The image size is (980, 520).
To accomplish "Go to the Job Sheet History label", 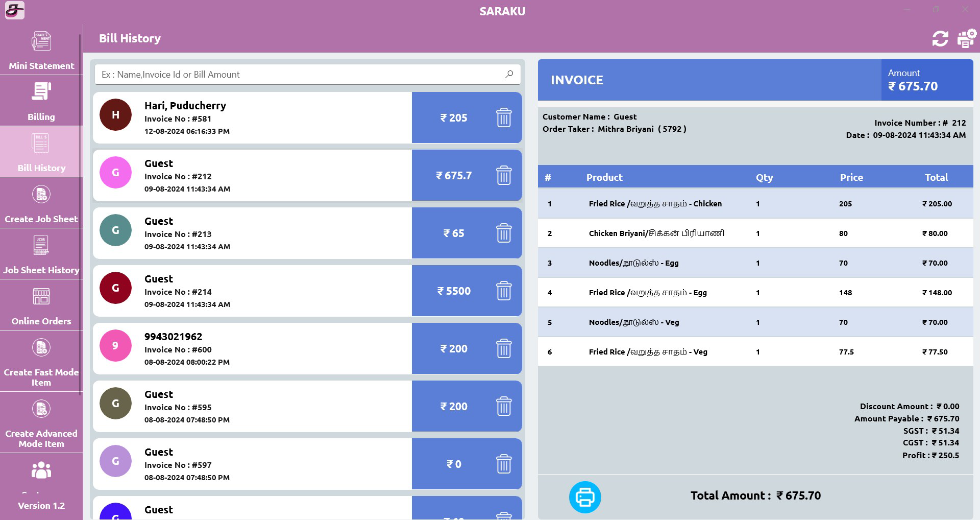I will pyautogui.click(x=41, y=270).
